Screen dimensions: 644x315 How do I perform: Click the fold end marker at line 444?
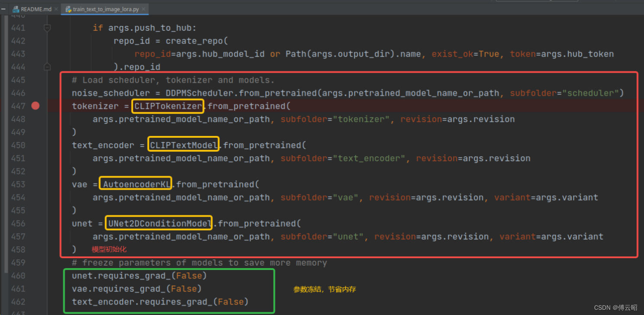(47, 67)
